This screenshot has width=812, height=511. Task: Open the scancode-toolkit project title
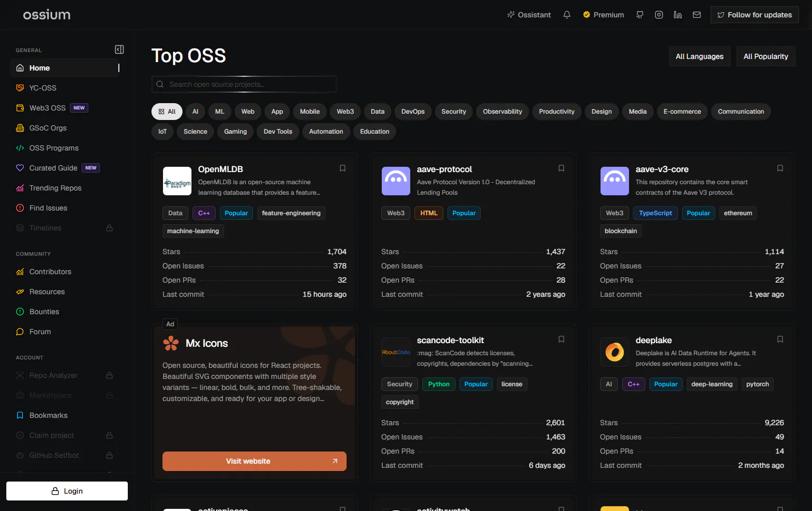pos(450,340)
